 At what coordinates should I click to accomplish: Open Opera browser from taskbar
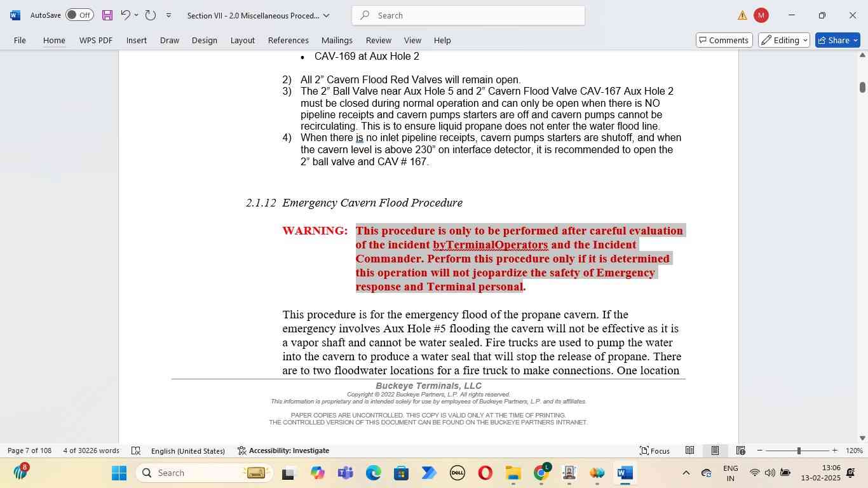coord(485,473)
